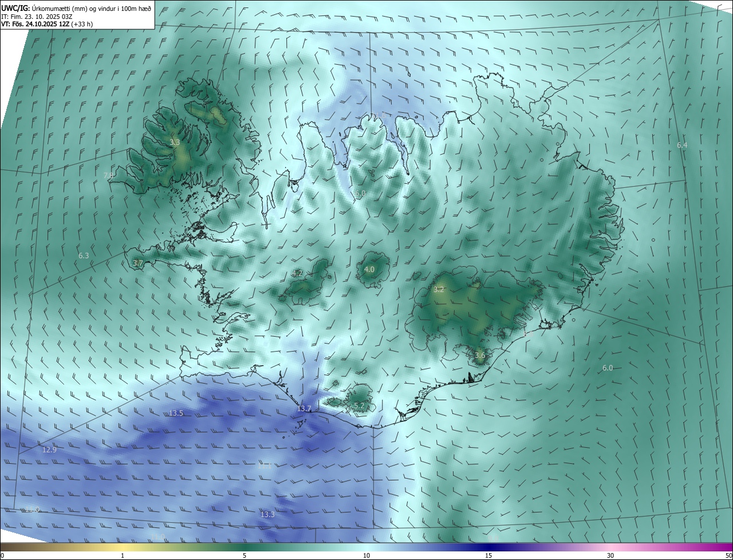Click the 13.7 value label
This screenshot has width=733, height=560.
pyautogui.click(x=304, y=409)
